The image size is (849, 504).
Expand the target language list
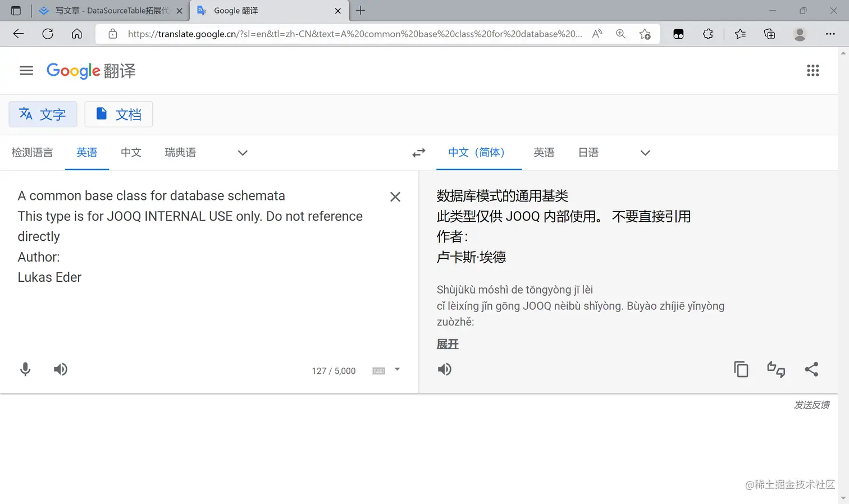pyautogui.click(x=645, y=153)
